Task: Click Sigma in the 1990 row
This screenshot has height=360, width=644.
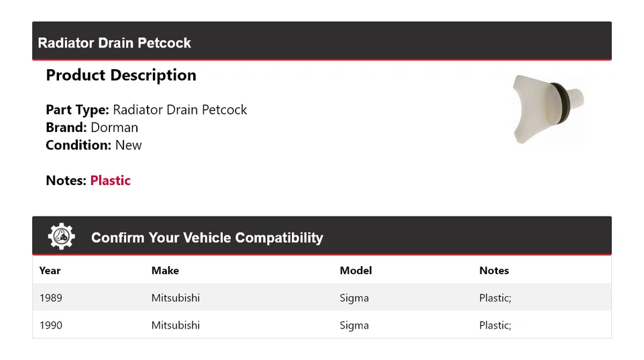Action: coord(354,325)
